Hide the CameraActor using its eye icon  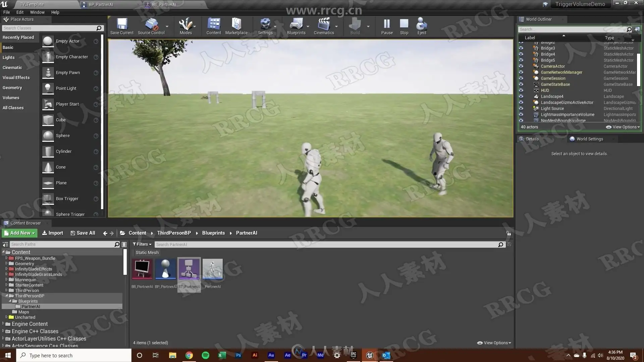[x=521, y=66]
